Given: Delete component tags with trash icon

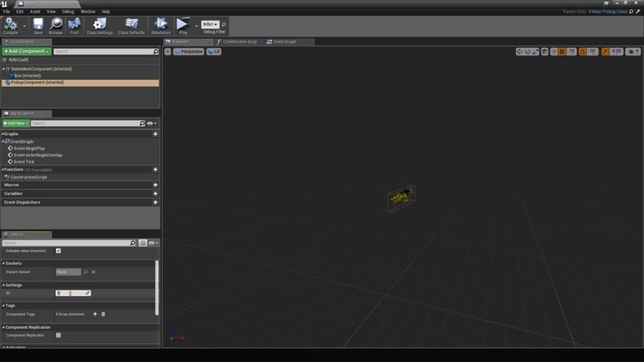Looking at the screenshot, I should pyautogui.click(x=104, y=314).
